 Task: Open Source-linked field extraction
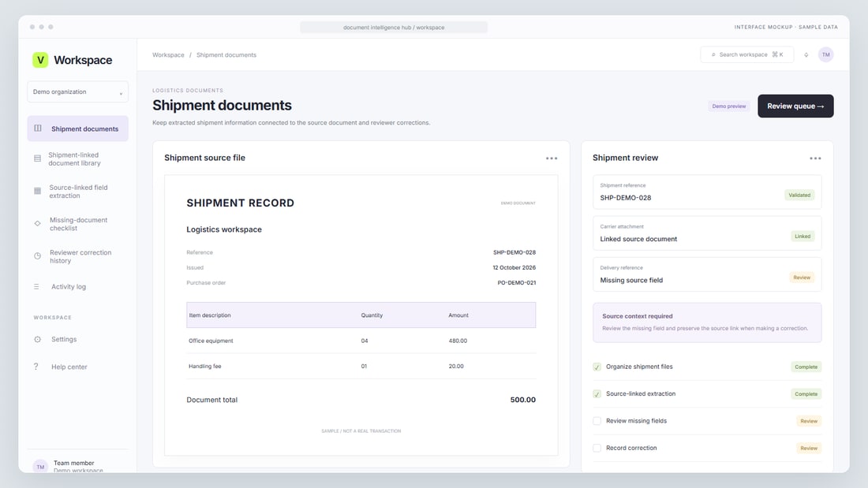[77, 192]
